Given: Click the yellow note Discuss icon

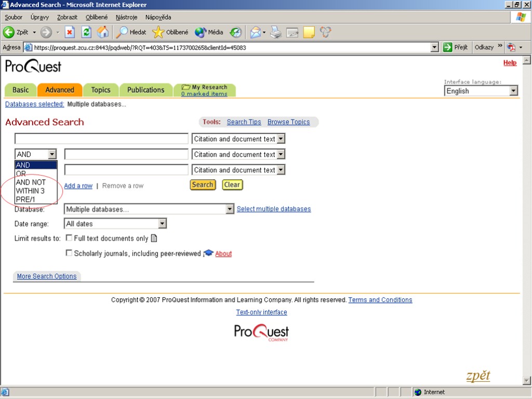Looking at the screenshot, I should pos(309,32).
